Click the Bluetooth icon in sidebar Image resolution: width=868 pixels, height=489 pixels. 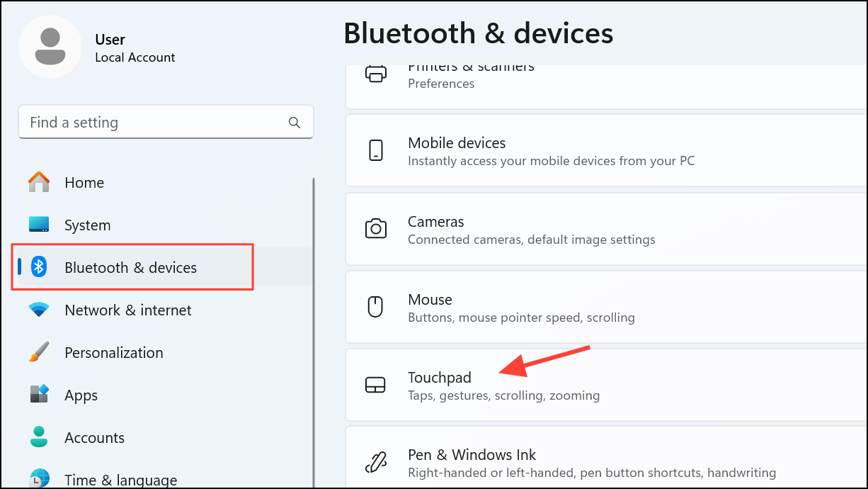tap(39, 267)
